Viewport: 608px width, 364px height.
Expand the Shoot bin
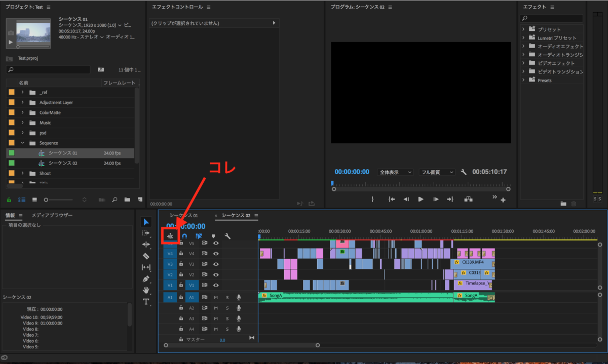pyautogui.click(x=23, y=173)
